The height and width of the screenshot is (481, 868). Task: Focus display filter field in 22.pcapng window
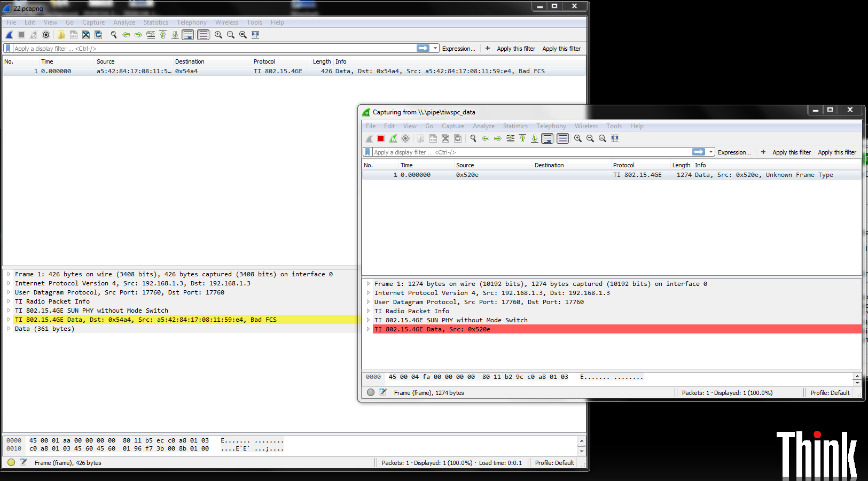tap(214, 49)
